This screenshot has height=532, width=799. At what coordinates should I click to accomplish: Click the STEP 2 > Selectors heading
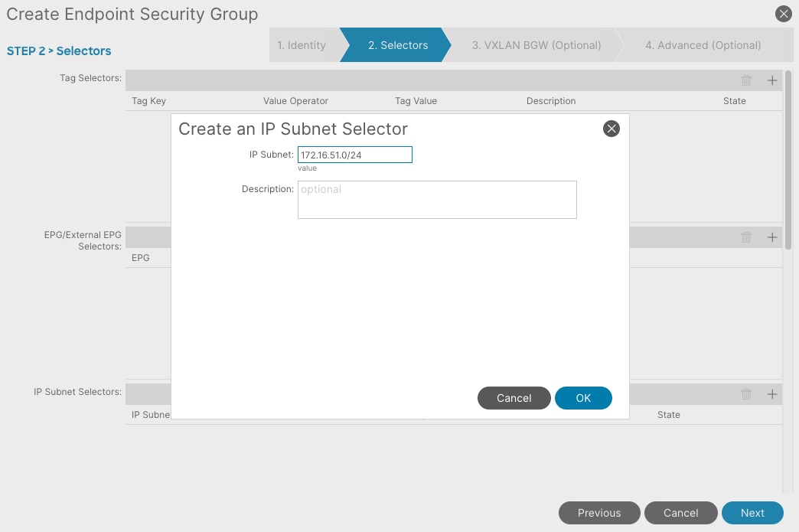59,51
